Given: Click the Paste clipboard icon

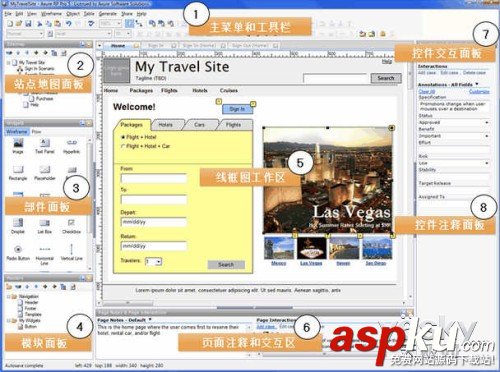Looking at the screenshot, I should coord(58,24).
